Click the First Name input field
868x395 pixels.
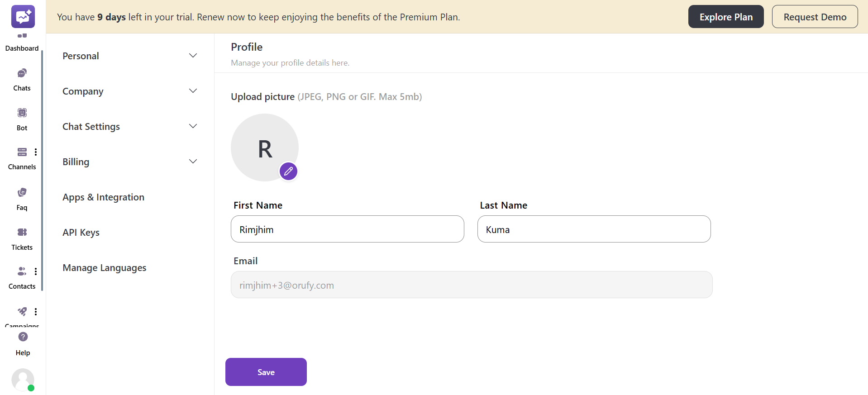click(x=347, y=229)
